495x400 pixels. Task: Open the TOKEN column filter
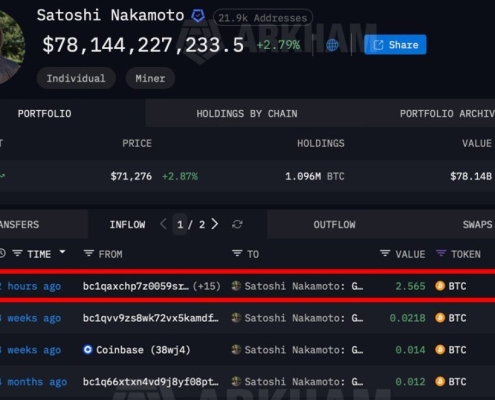point(441,254)
